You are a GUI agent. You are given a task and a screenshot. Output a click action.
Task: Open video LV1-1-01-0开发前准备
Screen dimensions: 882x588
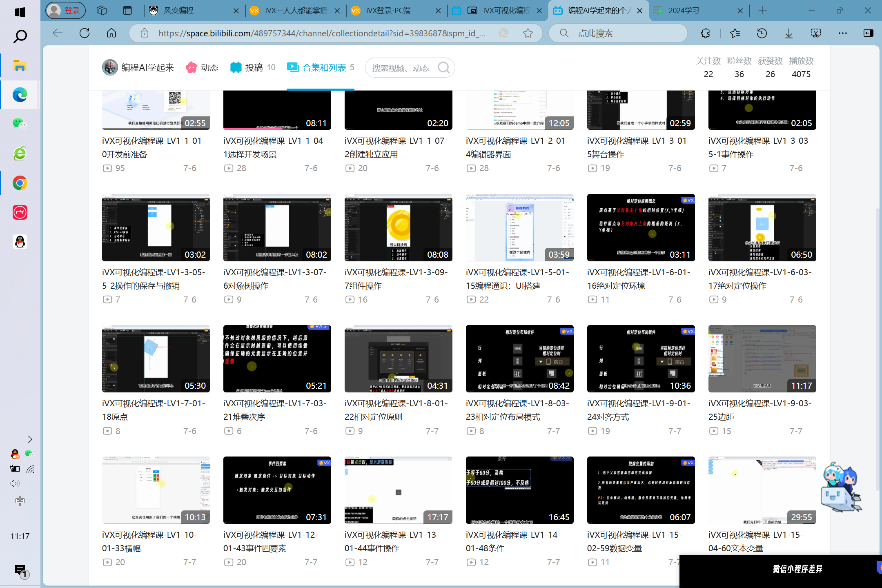click(154, 147)
